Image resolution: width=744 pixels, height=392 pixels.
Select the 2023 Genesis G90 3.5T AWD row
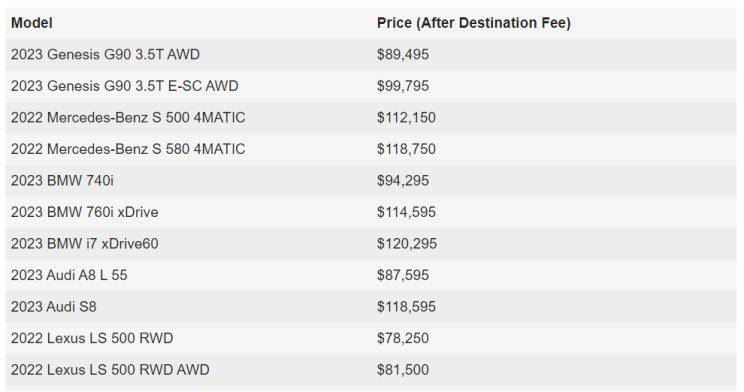371,55
